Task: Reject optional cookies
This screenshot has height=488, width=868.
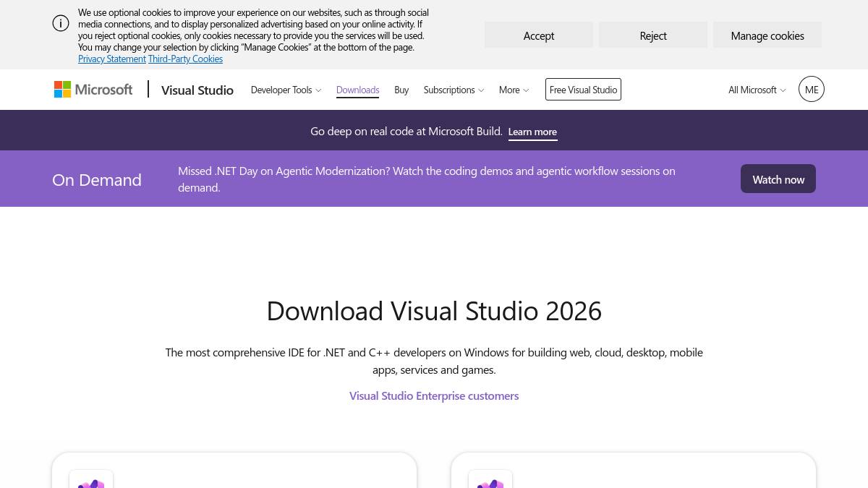Action: [x=653, y=35]
